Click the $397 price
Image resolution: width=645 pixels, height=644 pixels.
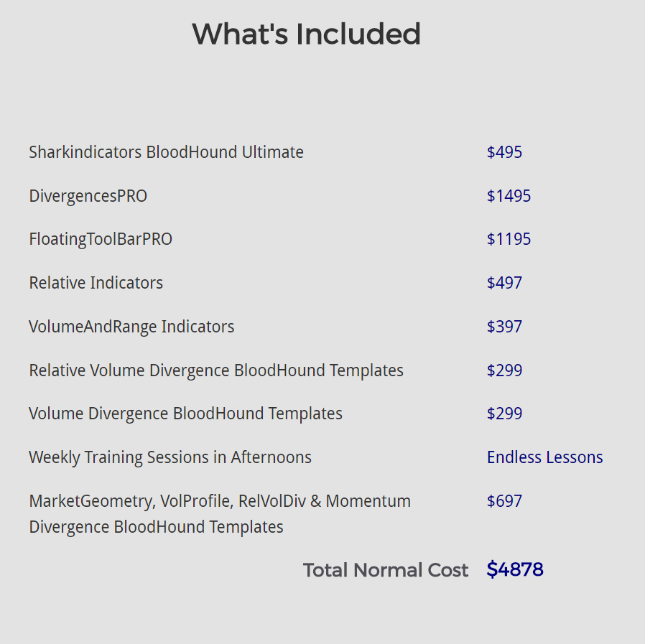point(504,327)
